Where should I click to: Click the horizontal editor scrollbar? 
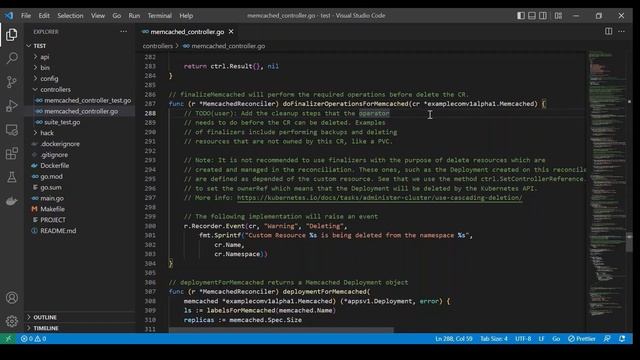pyautogui.click(x=281, y=330)
